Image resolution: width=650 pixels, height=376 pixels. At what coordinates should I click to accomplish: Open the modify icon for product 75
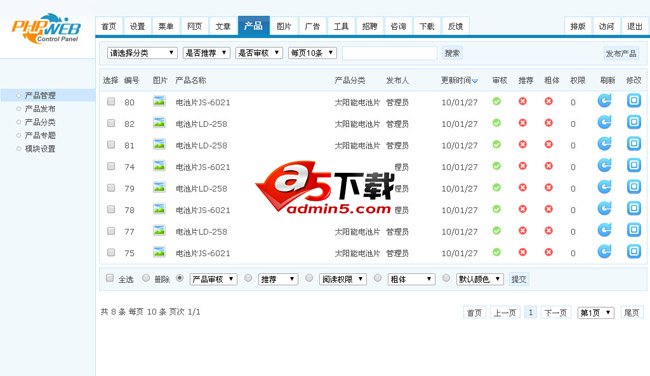[x=634, y=252]
